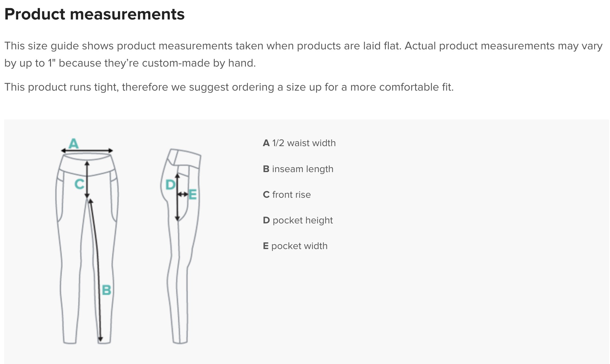The width and height of the screenshot is (610, 364).
Task: Click the small pocket width arrow
Action: (x=183, y=194)
